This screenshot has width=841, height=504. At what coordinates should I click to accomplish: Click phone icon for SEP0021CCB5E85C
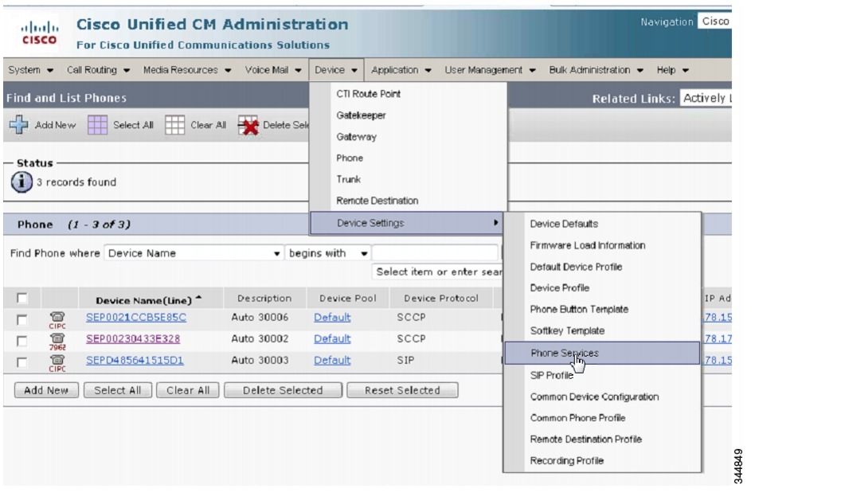[x=57, y=319]
